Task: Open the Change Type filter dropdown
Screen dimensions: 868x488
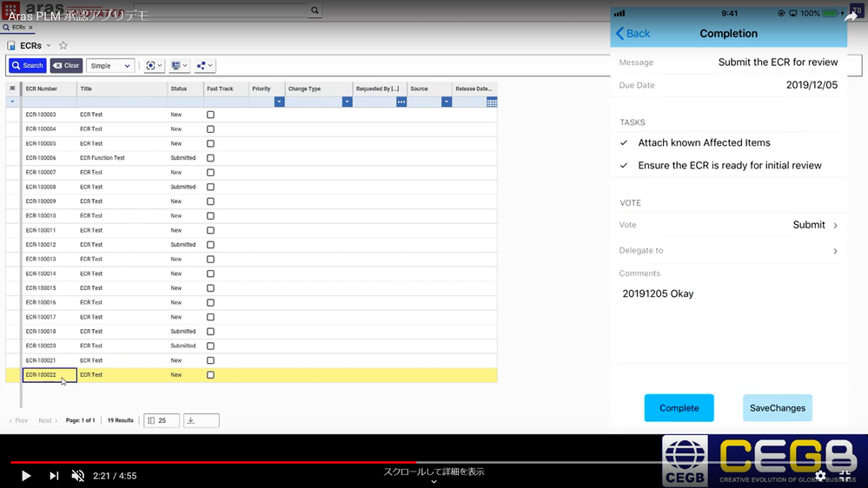Action: click(347, 102)
